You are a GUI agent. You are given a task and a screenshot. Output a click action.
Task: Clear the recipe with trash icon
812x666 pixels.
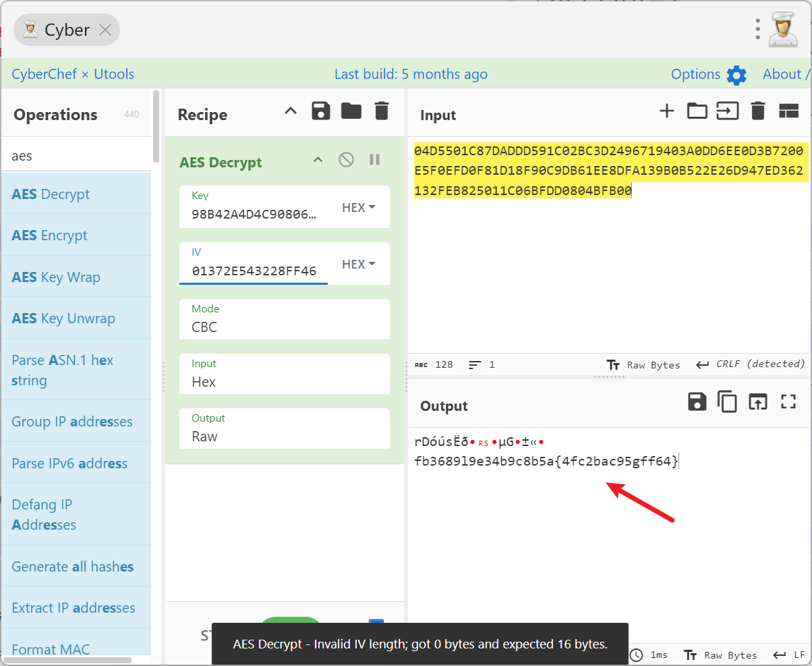[x=382, y=111]
